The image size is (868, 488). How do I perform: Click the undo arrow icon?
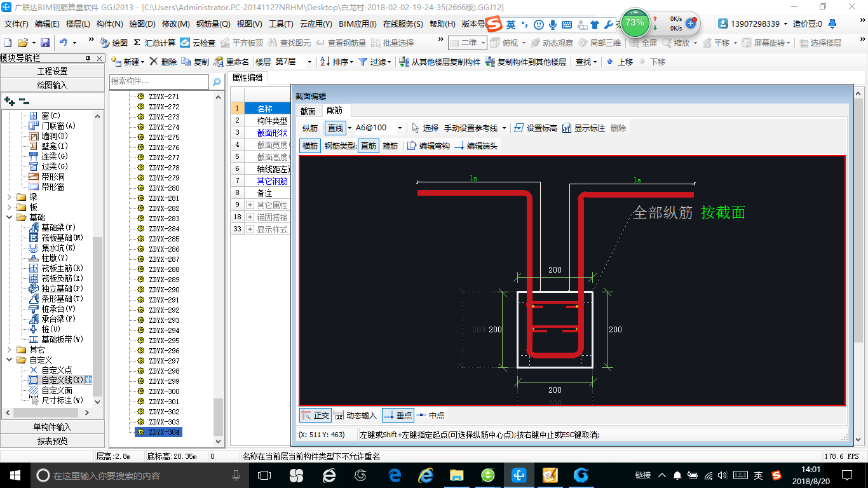point(64,43)
